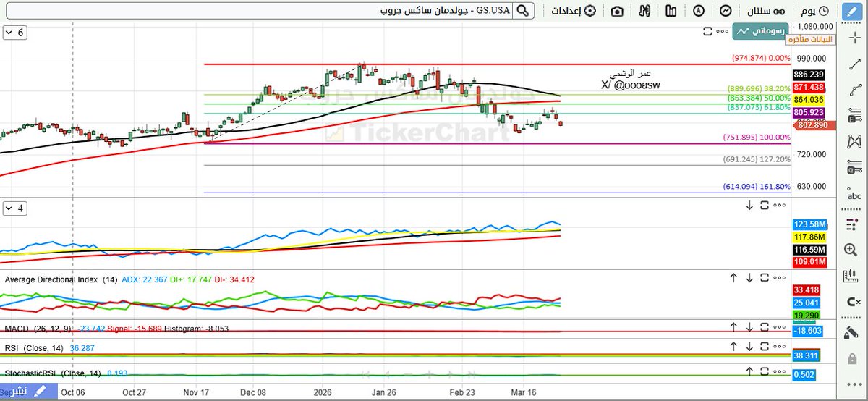Select the XABCD pattern drawing tool

click(x=854, y=140)
